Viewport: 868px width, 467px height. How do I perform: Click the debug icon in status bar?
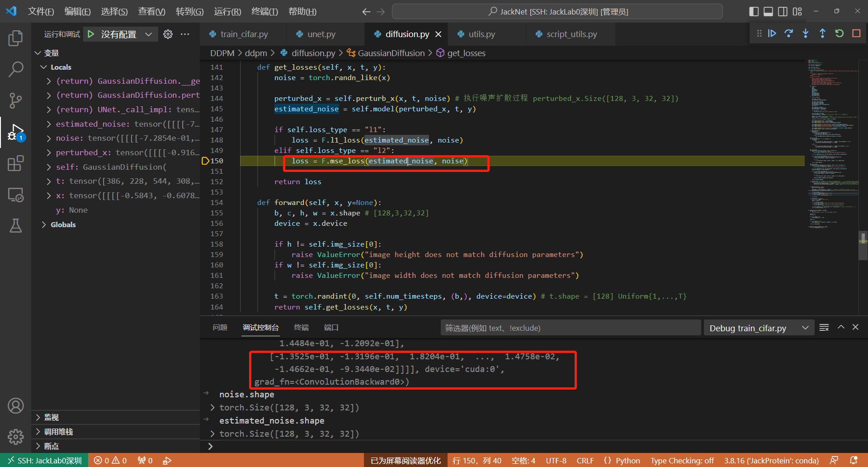point(167,461)
